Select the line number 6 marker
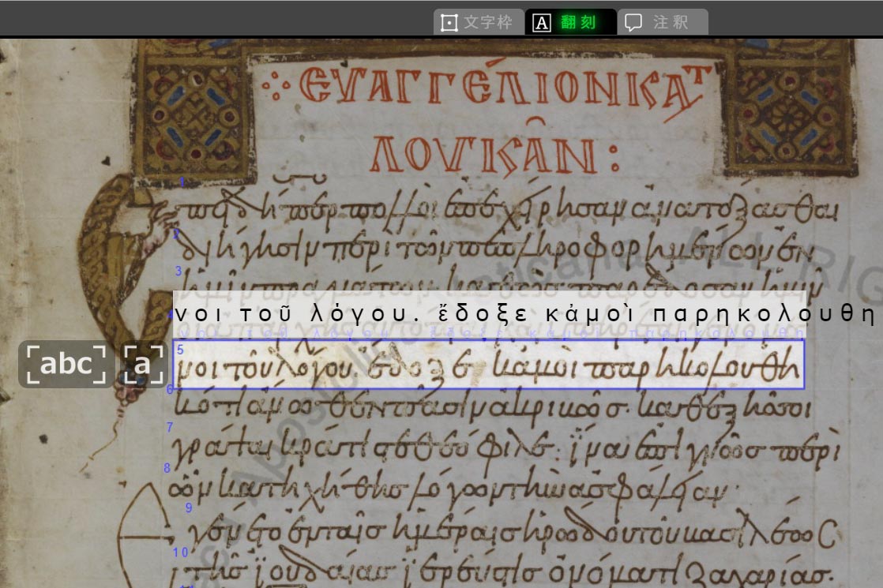883x588 pixels. [x=170, y=389]
